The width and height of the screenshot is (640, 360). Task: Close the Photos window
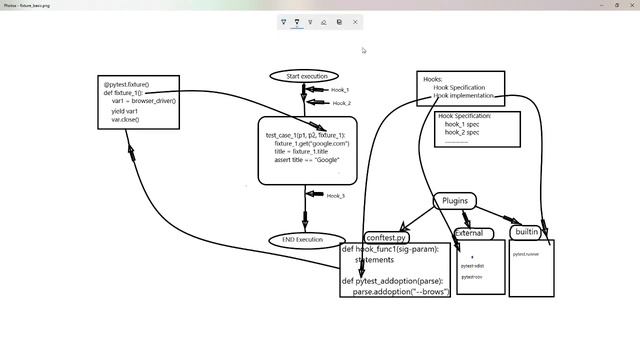tap(632, 5)
